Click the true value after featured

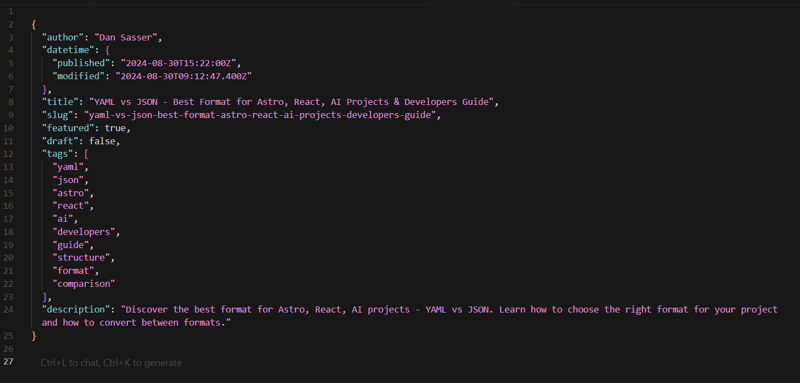point(115,128)
